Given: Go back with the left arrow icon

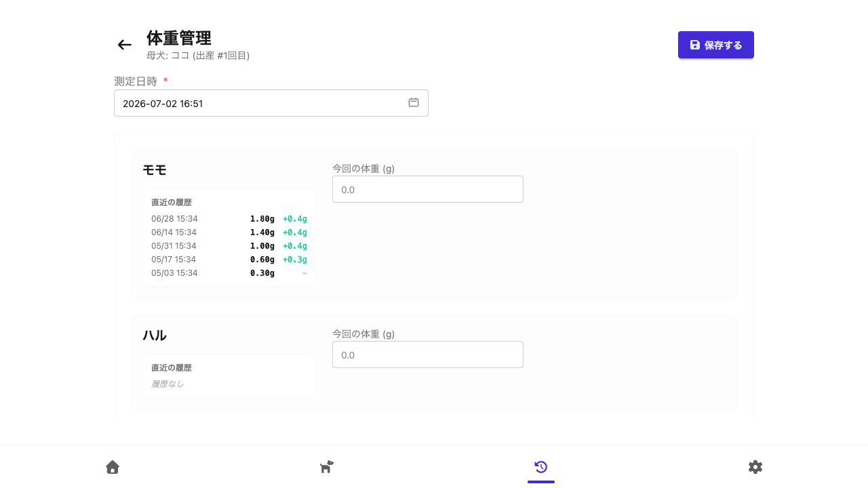Looking at the screenshot, I should (125, 45).
